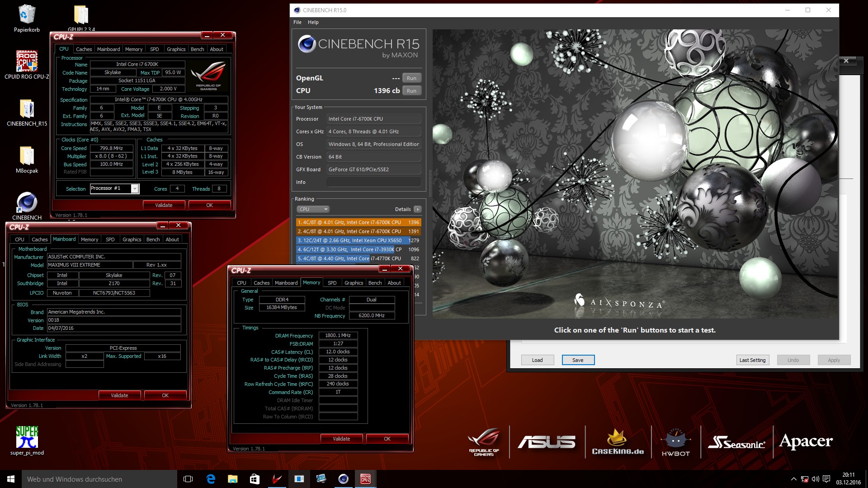
Task: Click the GeForce GT 610 GFX Board field
Action: click(373, 169)
